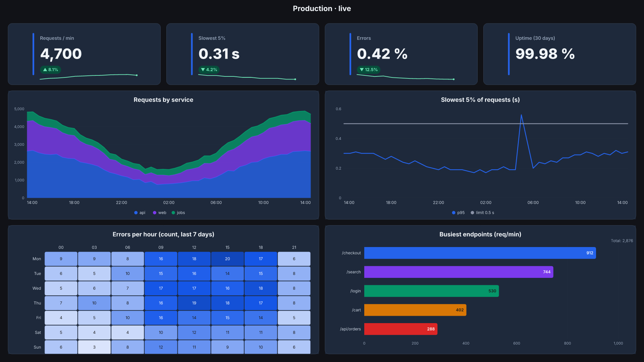Click the Mon 15 heatmap cell showing 20
The height and width of the screenshot is (362, 644).
point(227,259)
